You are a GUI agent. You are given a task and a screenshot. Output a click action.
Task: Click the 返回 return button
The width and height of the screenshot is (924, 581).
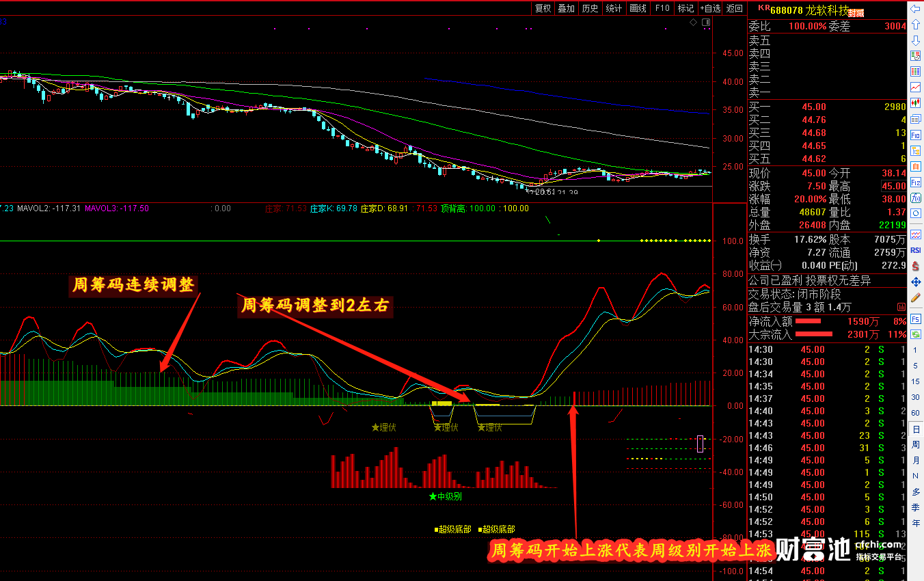point(735,8)
